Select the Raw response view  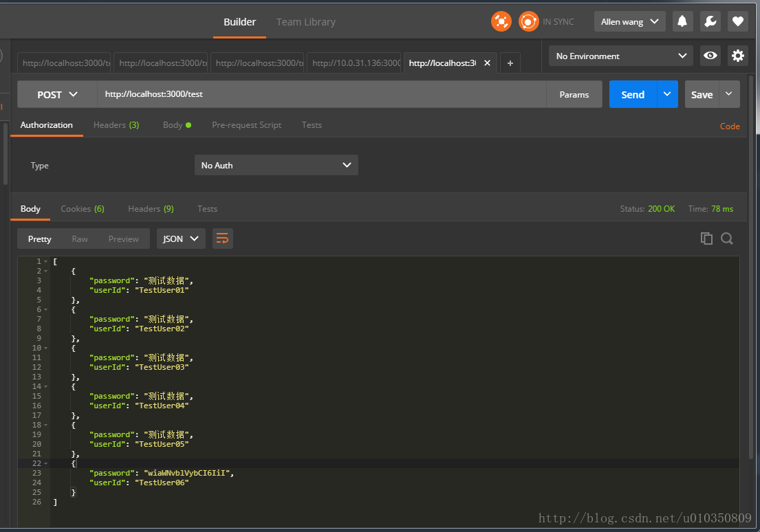coord(80,239)
